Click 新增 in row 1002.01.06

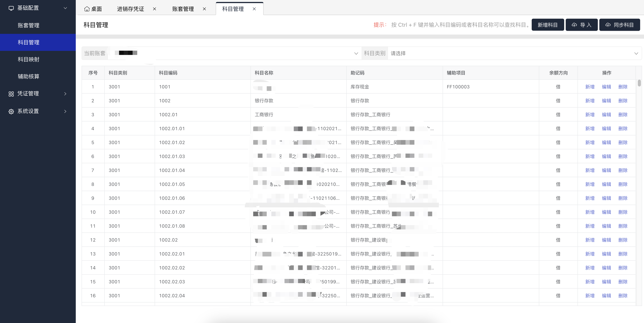(x=590, y=198)
